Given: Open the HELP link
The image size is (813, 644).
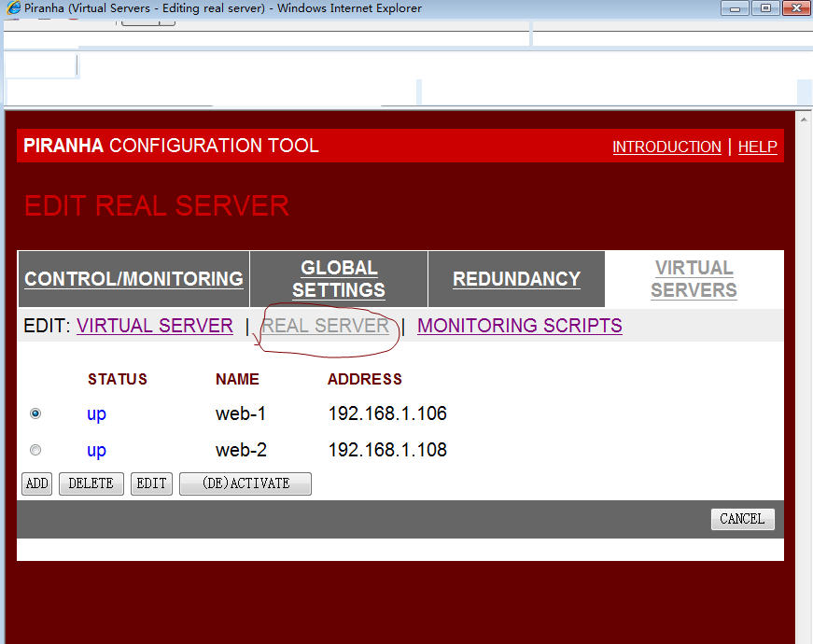Looking at the screenshot, I should (x=758, y=147).
